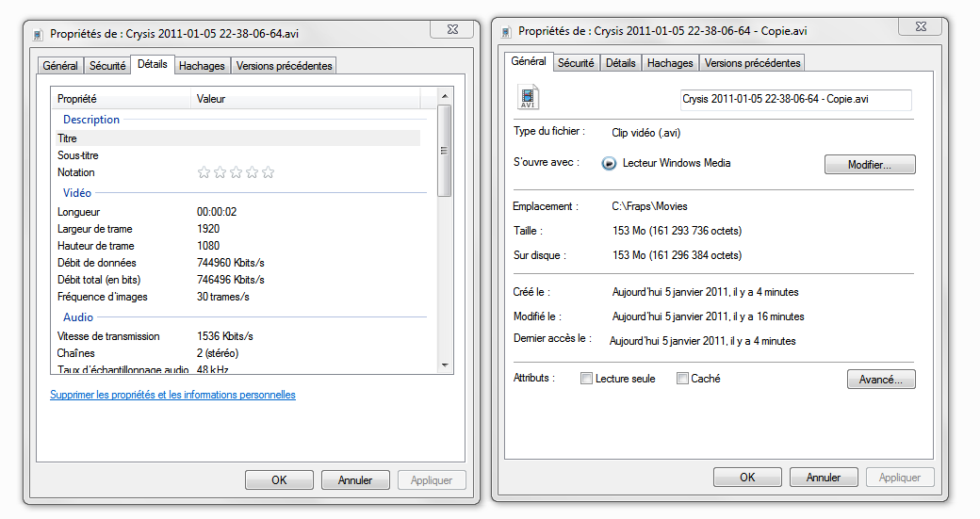Switch to Sécurité tab in left window
Viewport: 980px width, 519px height.
pyautogui.click(x=107, y=66)
